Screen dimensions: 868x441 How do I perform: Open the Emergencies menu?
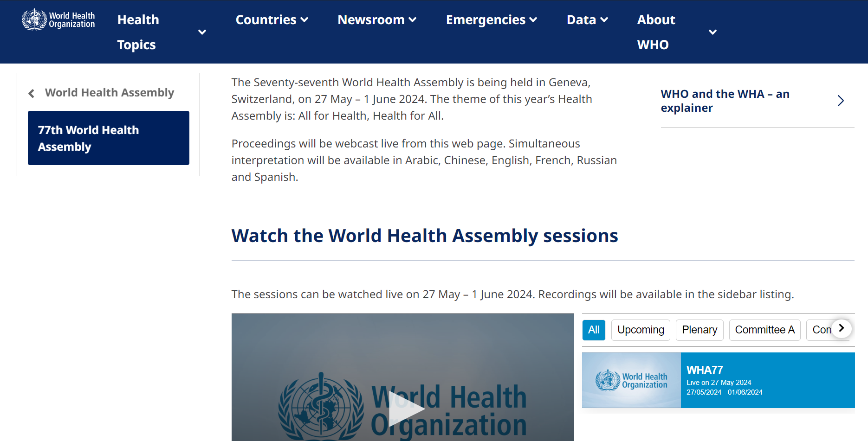(486, 19)
